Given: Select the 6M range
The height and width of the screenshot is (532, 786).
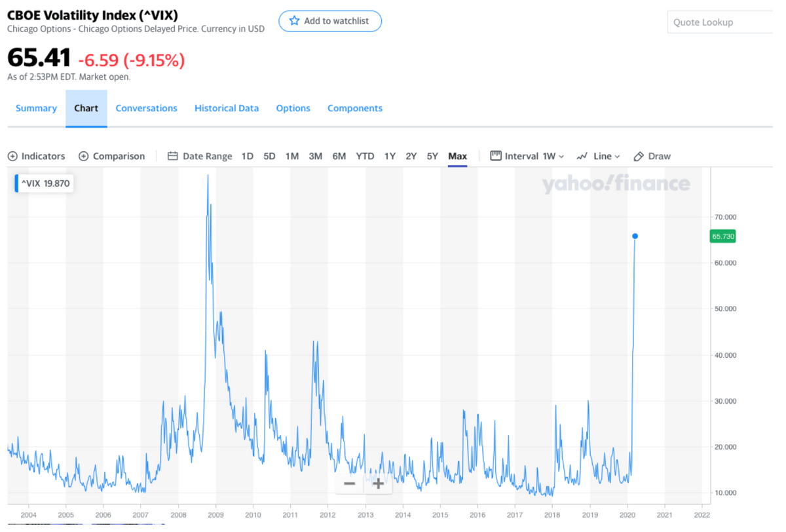Looking at the screenshot, I should pyautogui.click(x=339, y=156).
